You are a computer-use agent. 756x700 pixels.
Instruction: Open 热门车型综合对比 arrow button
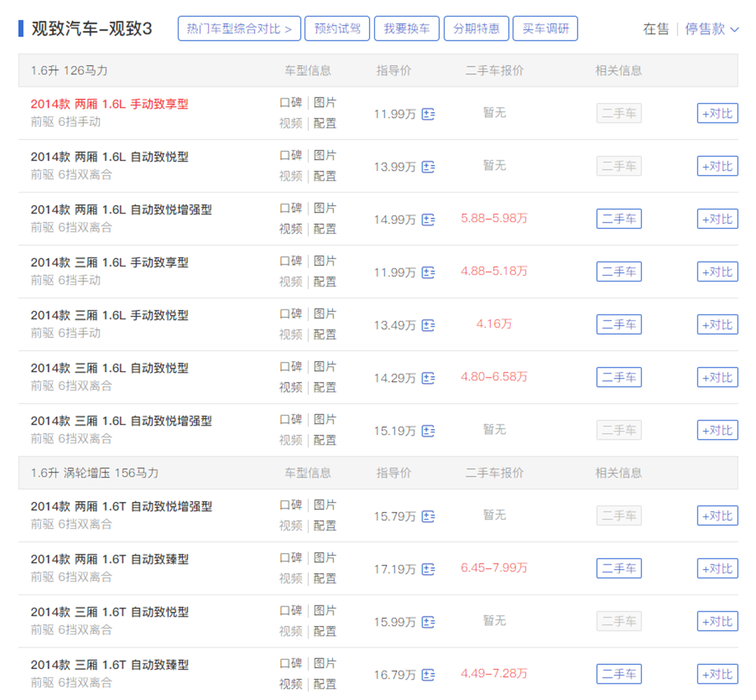click(239, 29)
